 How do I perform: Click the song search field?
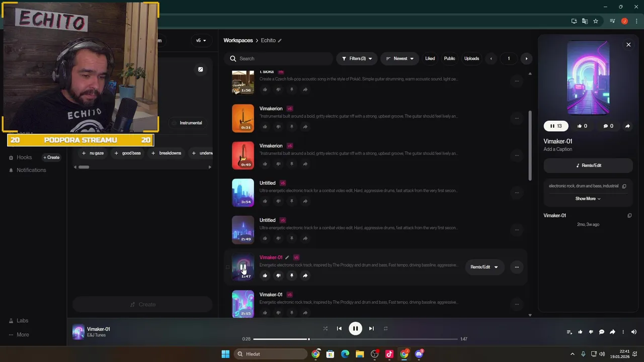tap(279, 58)
